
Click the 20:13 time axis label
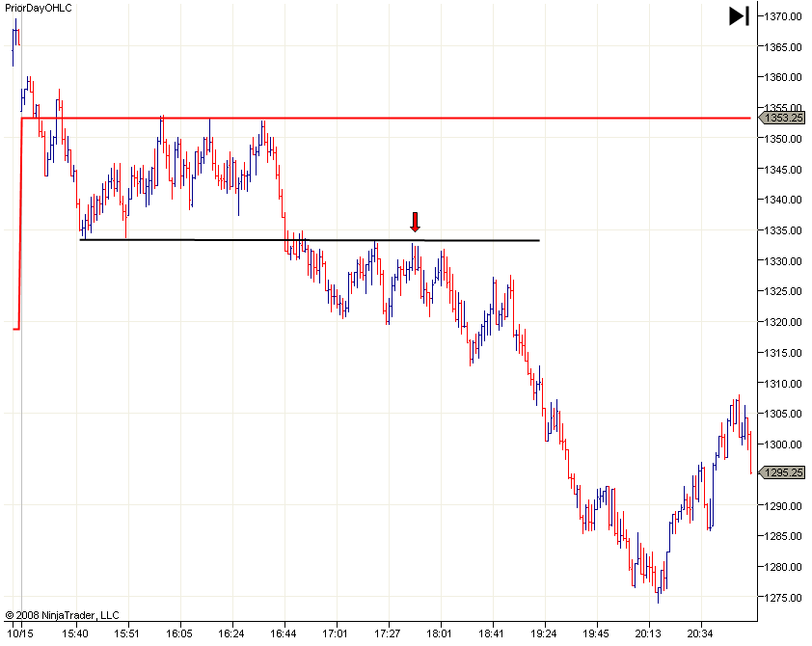(648, 633)
